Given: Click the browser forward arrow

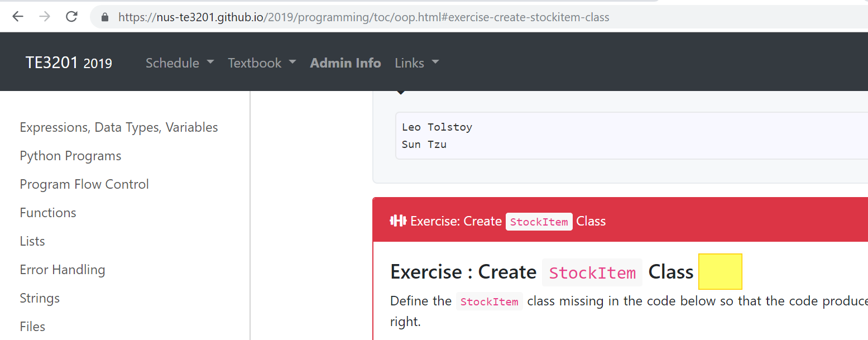Looking at the screenshot, I should tap(45, 17).
